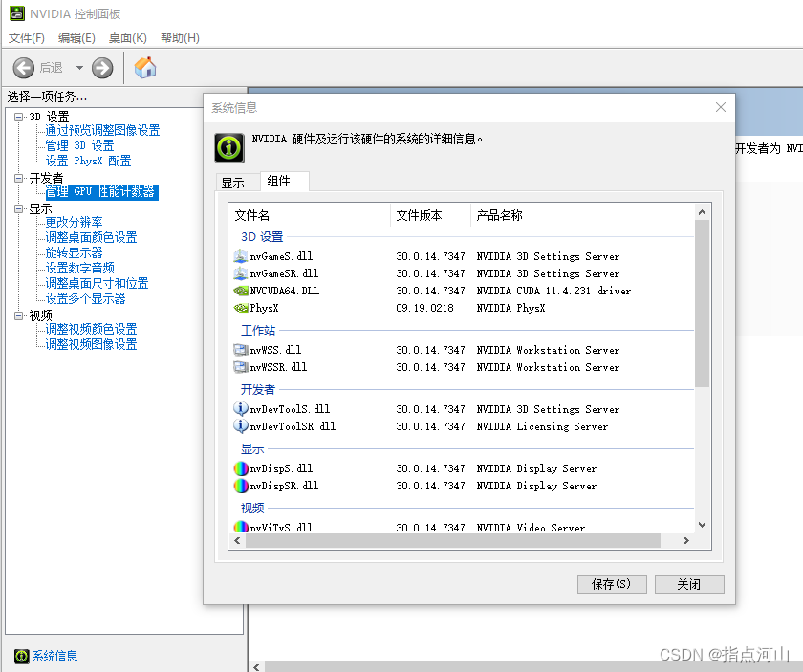Click the 关闭 button
The width and height of the screenshot is (803, 672).
(689, 584)
